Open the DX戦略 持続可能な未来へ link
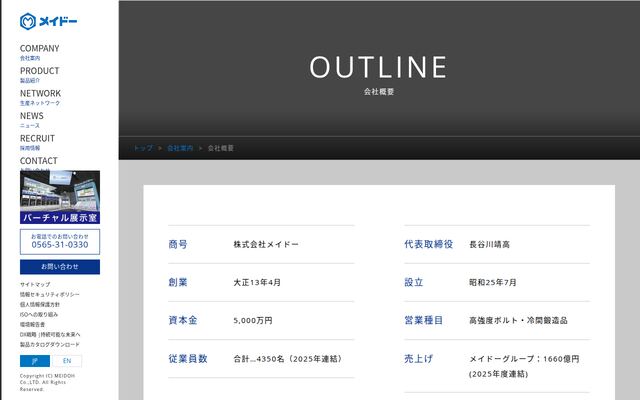This screenshot has height=400, width=640. [x=50, y=334]
